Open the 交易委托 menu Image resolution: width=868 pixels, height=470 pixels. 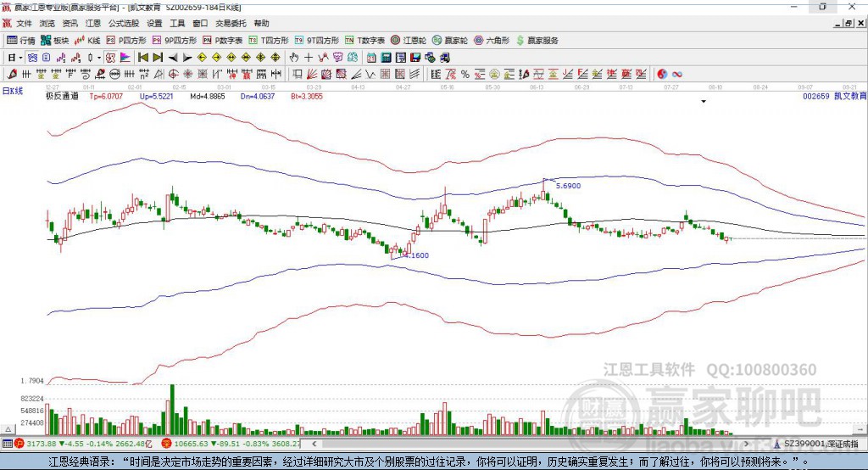(231, 23)
